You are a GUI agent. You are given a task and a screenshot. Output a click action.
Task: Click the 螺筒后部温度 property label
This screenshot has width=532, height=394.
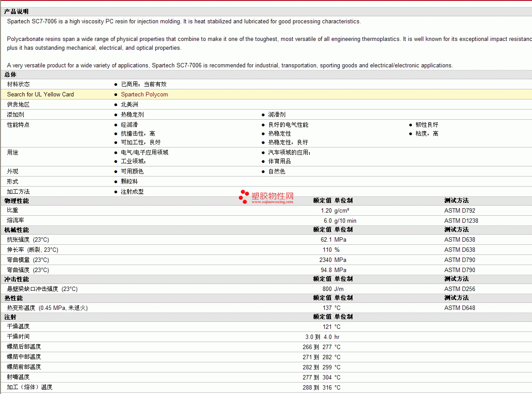[24, 347]
